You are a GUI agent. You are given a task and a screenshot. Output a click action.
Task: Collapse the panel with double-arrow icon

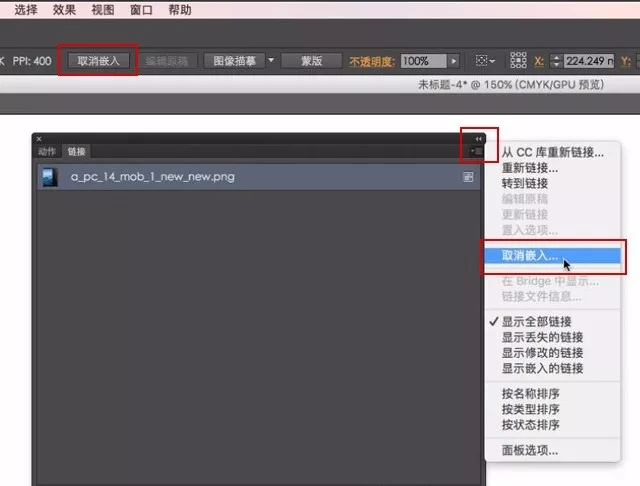478,139
